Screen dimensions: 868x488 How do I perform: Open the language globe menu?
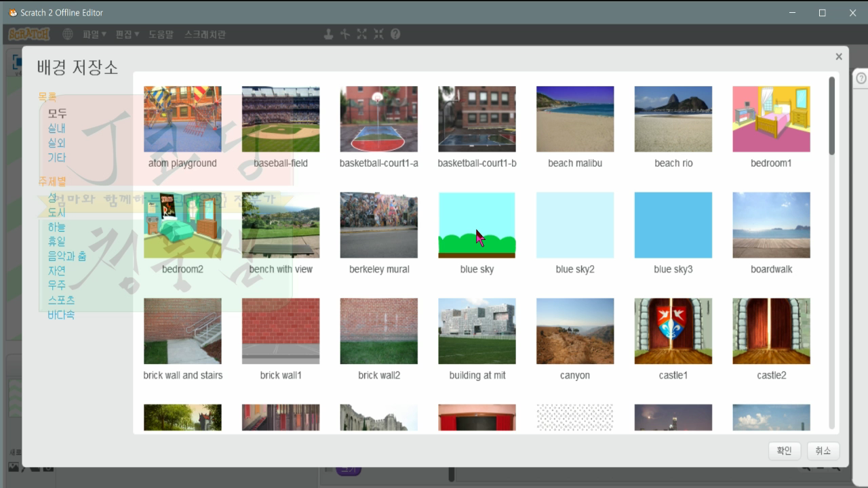point(68,34)
